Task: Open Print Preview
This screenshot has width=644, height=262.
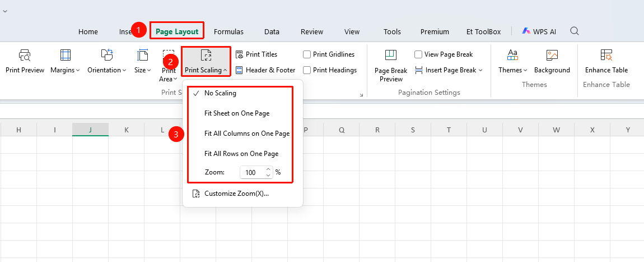Action: pyautogui.click(x=25, y=62)
